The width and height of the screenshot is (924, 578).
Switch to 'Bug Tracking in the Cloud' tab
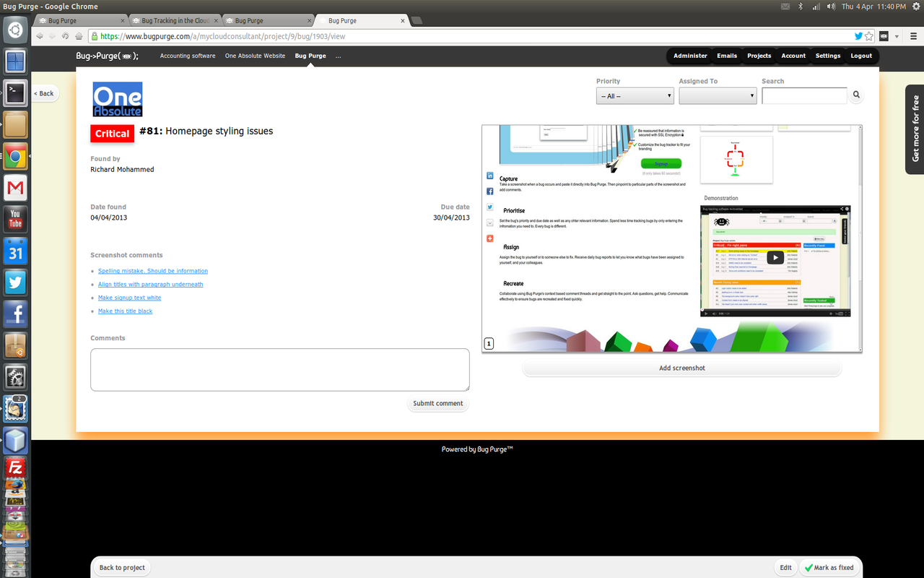[175, 20]
